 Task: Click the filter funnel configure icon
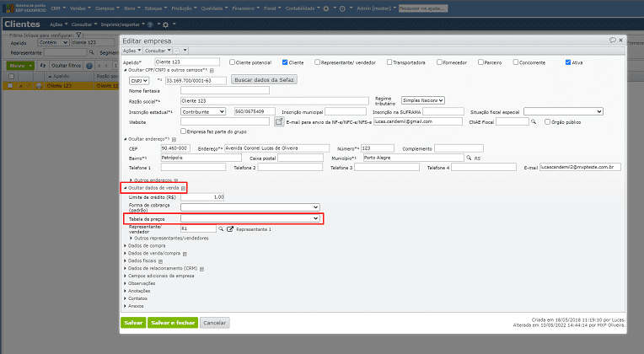pyautogui.click(x=78, y=35)
